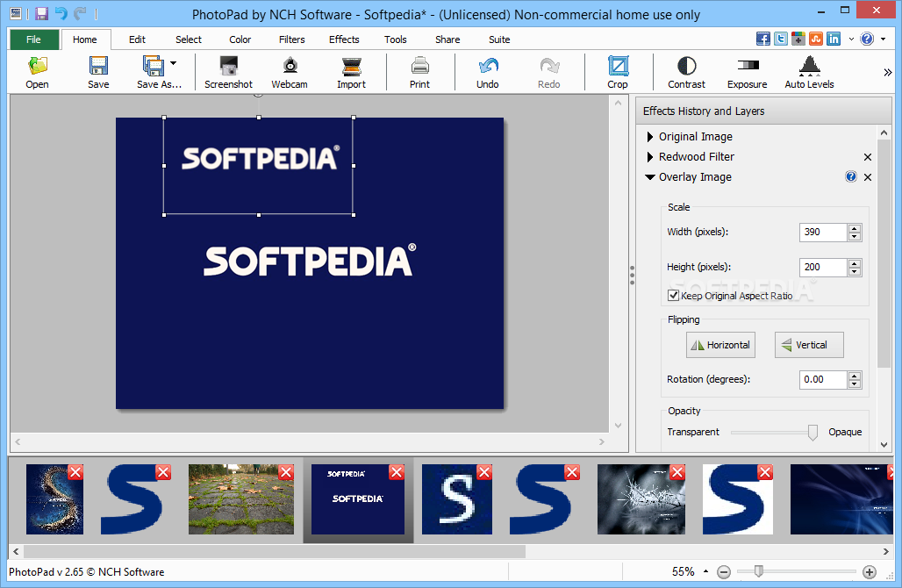Close the cobblestone thumbnail image

click(286, 472)
